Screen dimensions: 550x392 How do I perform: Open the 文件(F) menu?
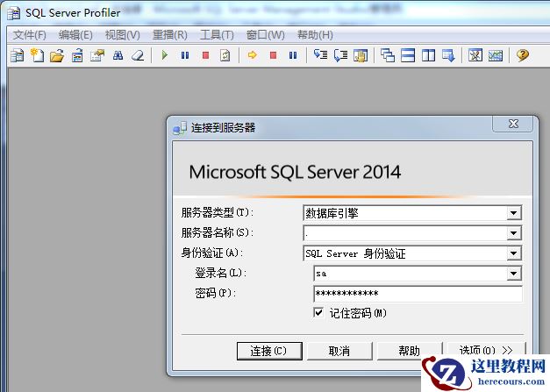(x=30, y=35)
